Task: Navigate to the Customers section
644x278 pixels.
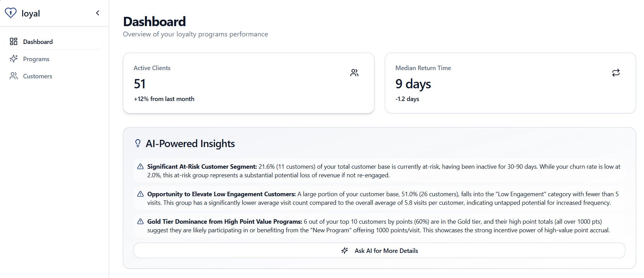Action: 38,76
